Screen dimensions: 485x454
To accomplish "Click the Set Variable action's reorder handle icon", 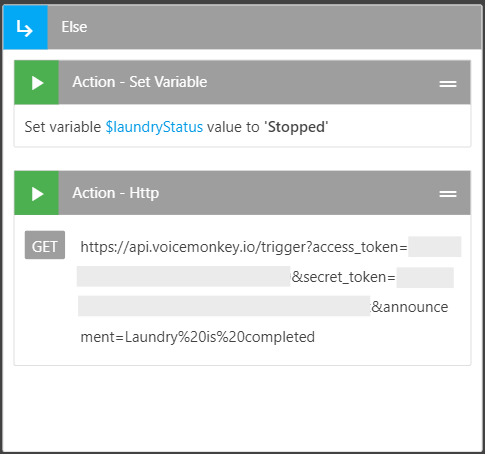I will point(448,83).
